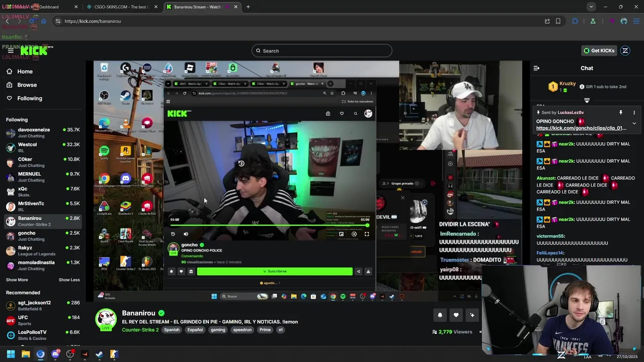Toggle follow heart for Bananirou
This screenshot has width=644, height=362.
pyautogui.click(x=456, y=315)
